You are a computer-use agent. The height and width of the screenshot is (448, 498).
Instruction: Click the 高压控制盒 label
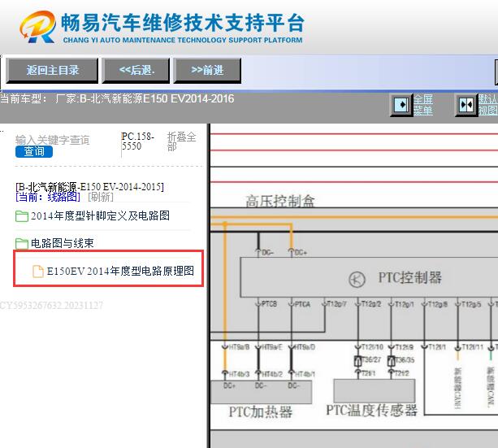pyautogui.click(x=280, y=202)
